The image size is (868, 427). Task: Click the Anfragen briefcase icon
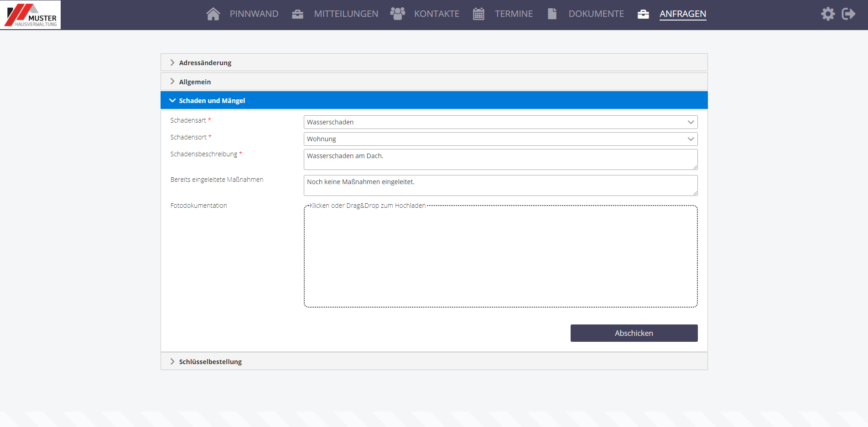[643, 14]
